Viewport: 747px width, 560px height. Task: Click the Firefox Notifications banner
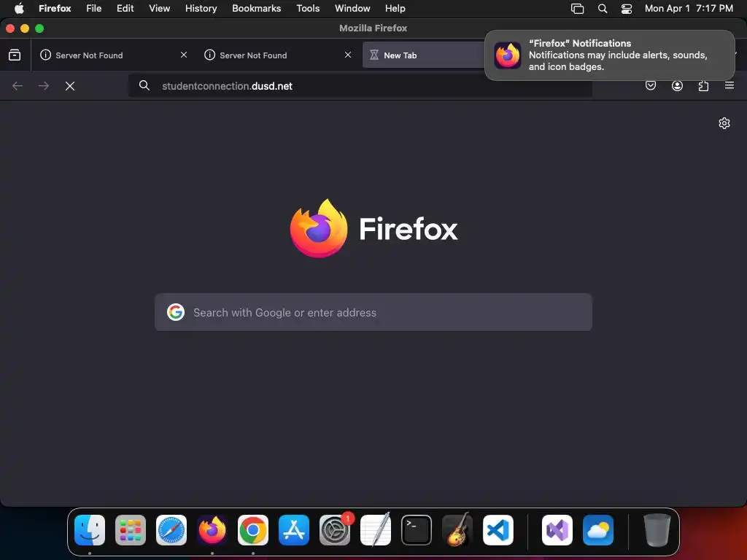tap(610, 55)
